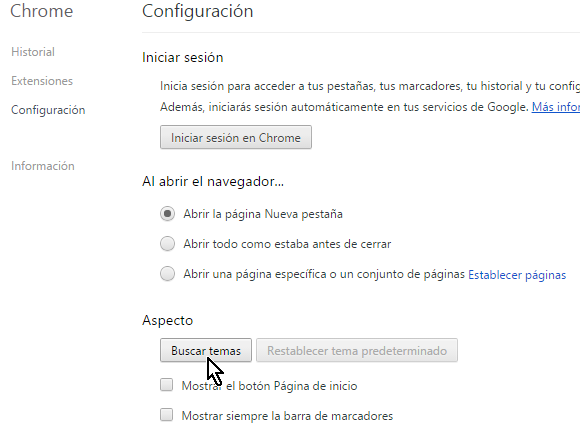580x445 pixels.
Task: Select the radio circle for Abrir la página Nueva pestaña
Action: (x=167, y=214)
